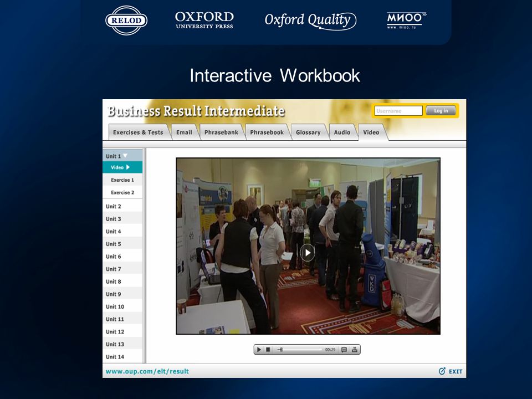Switch to the Exercises & Tests tab
The image size is (532, 399).
[x=138, y=132]
